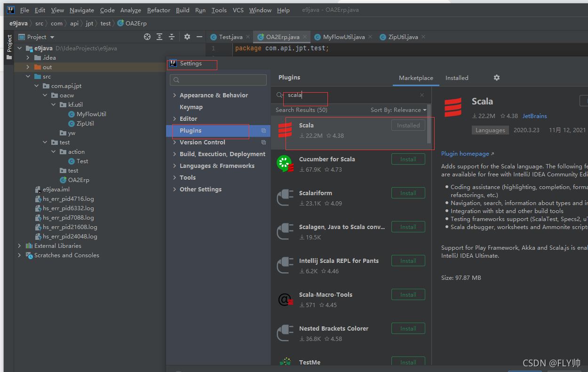
Task: Expand the Editor settings category
Action: coord(175,119)
